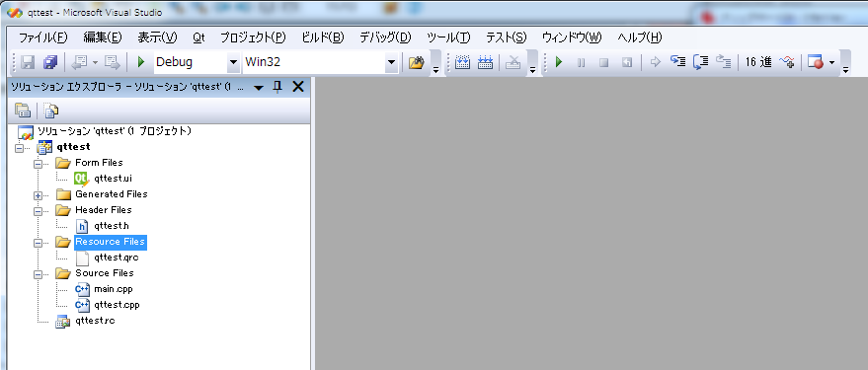
Task: Open the Win32 platform dropdown
Action: tap(392, 62)
